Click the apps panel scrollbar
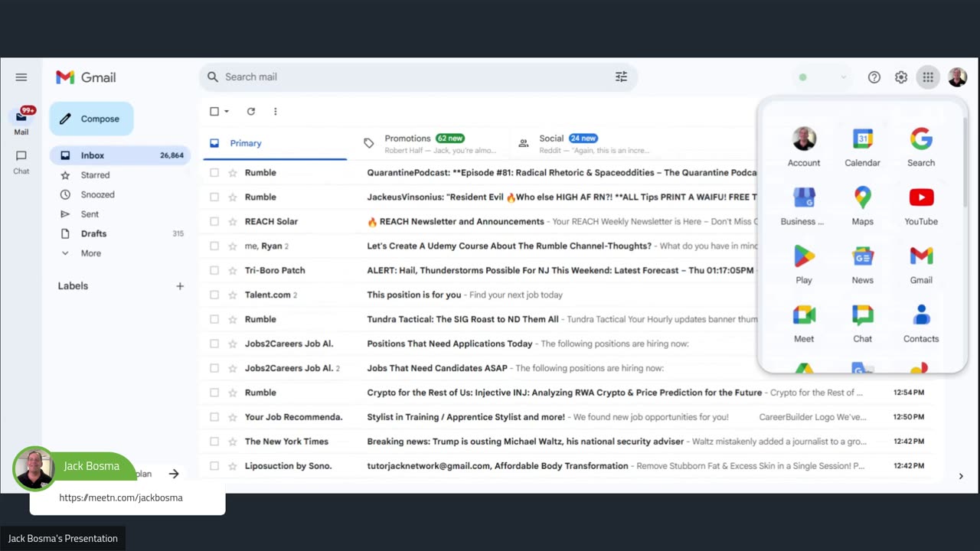The image size is (980, 551). point(965,161)
